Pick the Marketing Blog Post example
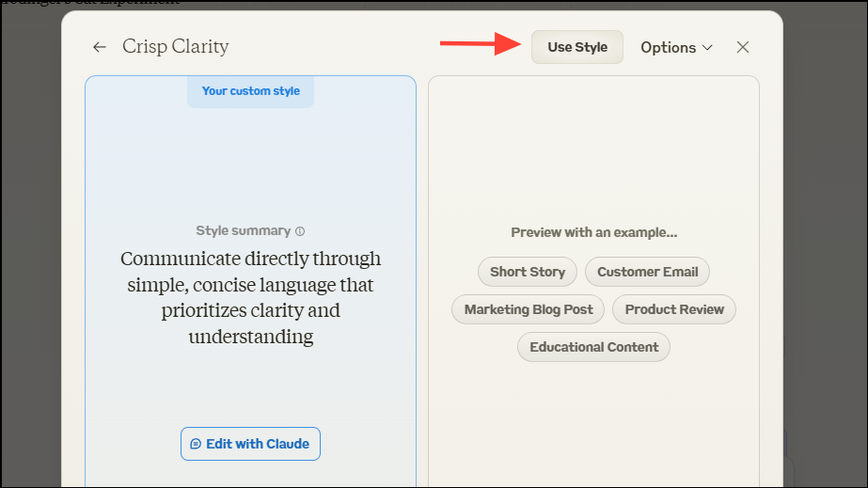 click(529, 308)
